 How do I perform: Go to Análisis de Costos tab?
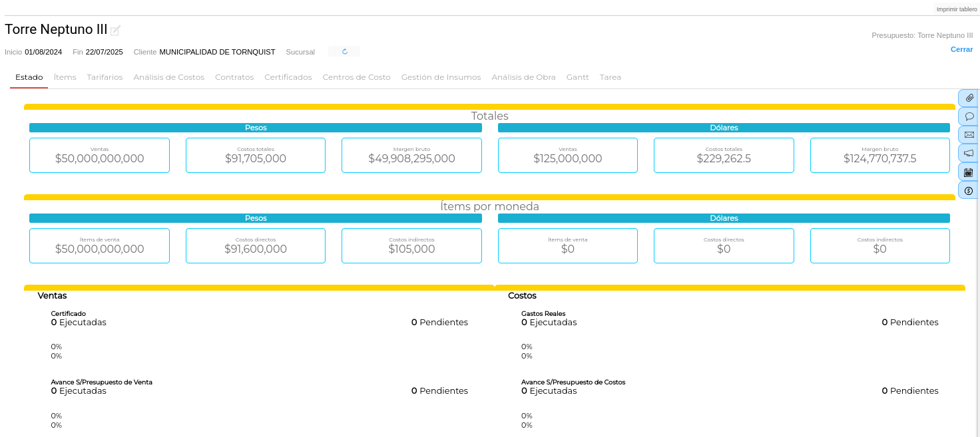(x=168, y=77)
